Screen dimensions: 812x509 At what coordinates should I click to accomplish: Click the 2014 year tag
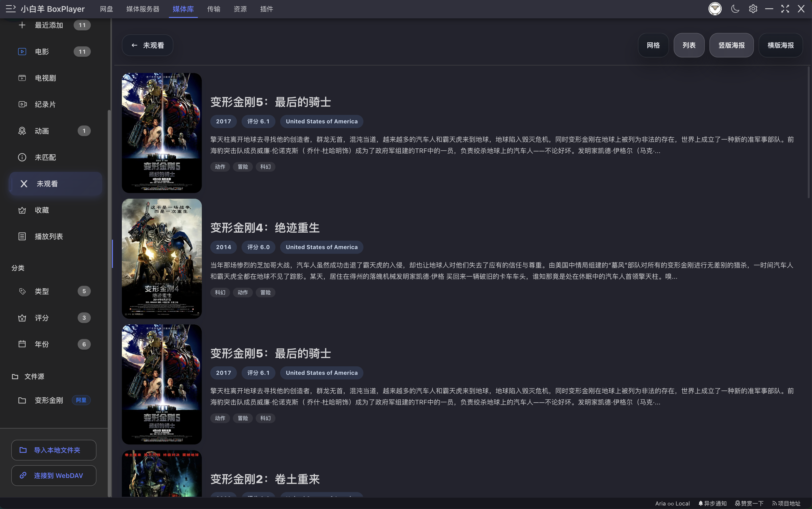[x=223, y=247]
